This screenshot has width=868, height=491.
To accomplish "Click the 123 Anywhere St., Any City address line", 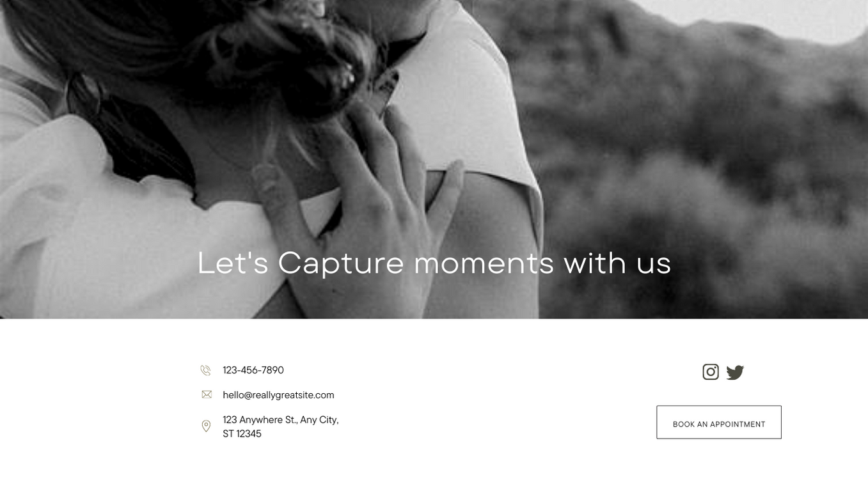I will (281, 420).
